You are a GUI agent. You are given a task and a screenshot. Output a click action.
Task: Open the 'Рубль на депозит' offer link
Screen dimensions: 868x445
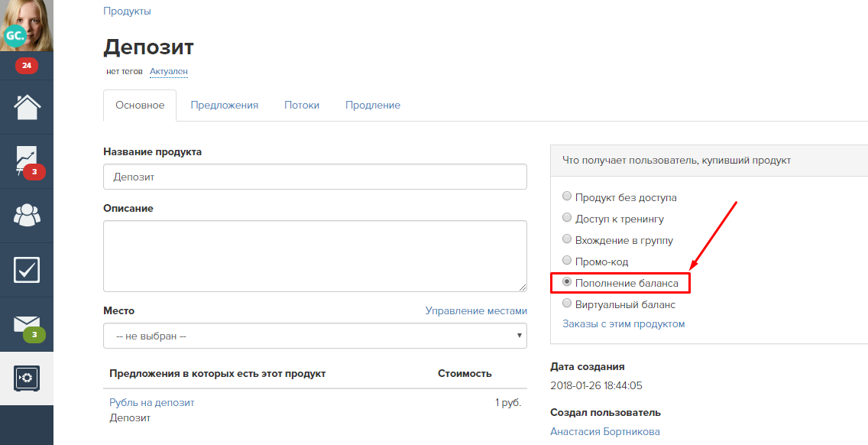point(152,403)
